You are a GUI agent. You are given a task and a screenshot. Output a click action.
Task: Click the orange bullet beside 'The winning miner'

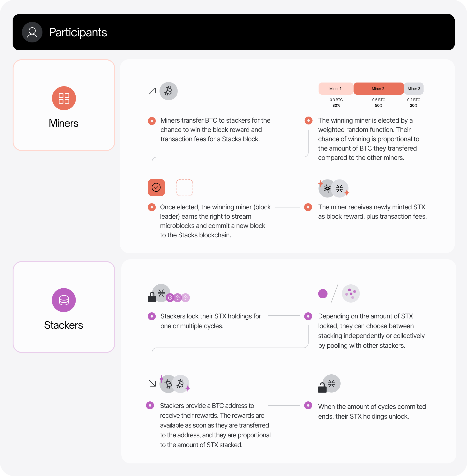click(x=308, y=121)
